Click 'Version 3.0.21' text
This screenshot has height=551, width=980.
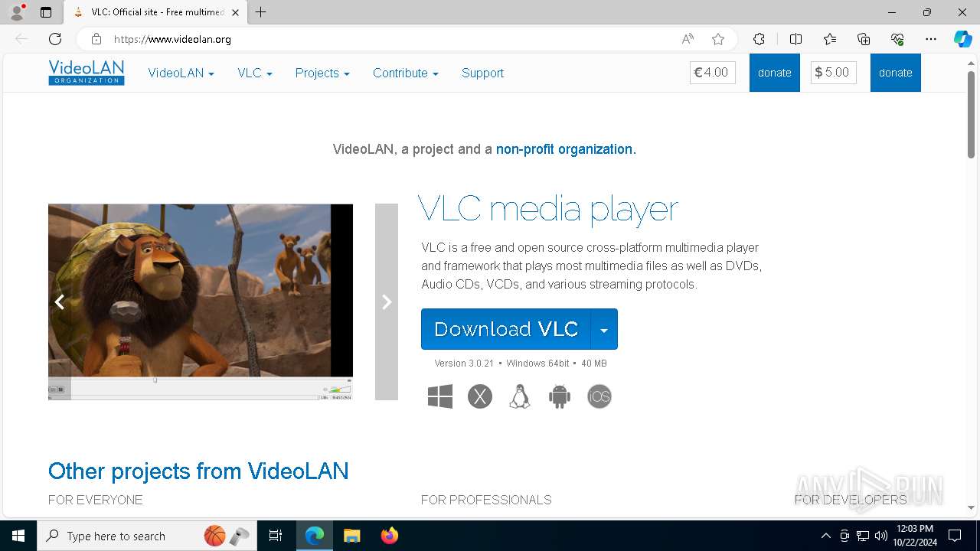(x=464, y=364)
